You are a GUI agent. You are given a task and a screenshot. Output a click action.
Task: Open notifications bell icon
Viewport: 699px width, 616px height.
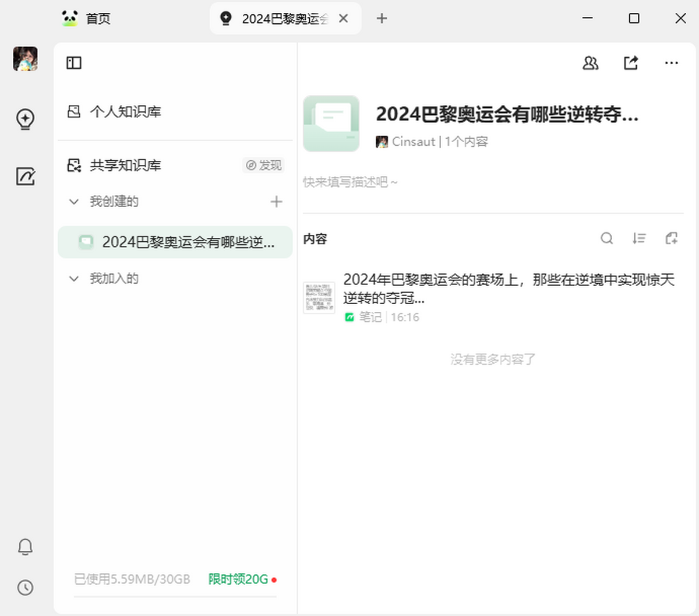(25, 547)
